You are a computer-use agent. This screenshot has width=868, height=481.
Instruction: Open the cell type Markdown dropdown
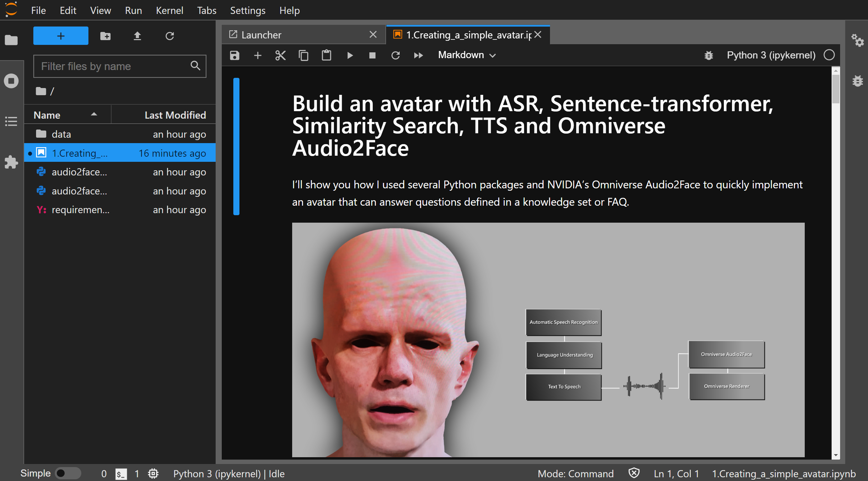click(x=467, y=55)
